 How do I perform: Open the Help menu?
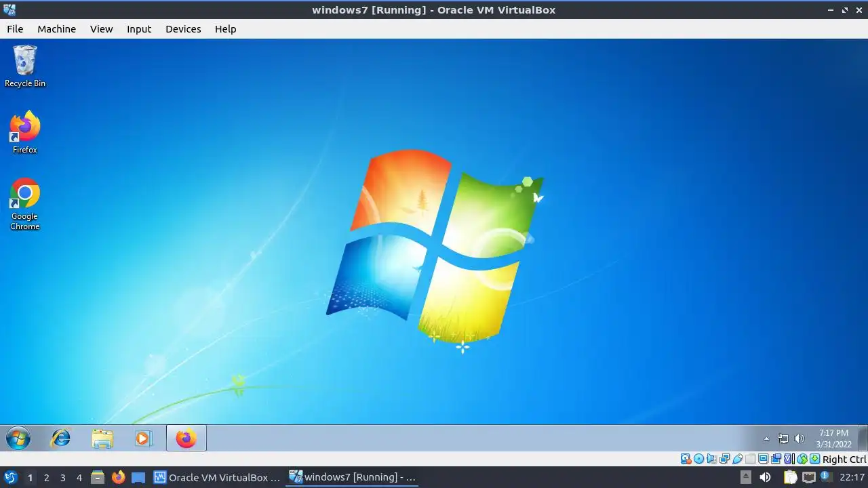pyautogui.click(x=225, y=29)
